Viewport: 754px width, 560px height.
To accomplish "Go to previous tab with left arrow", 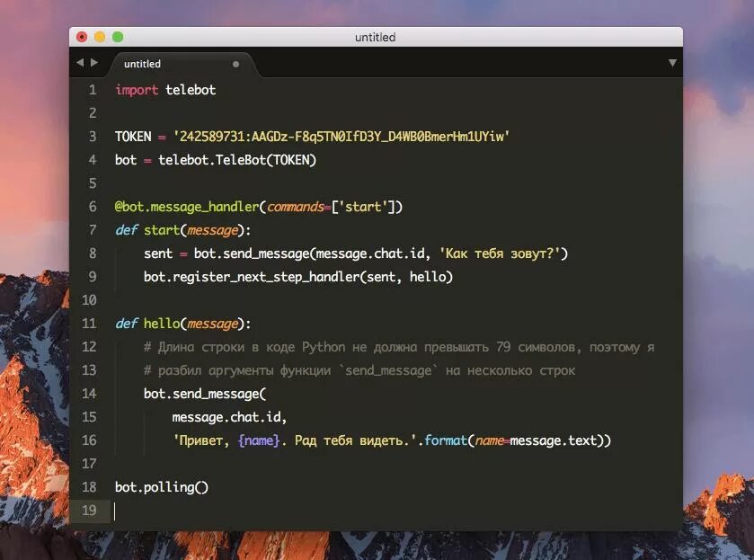I will (x=80, y=63).
